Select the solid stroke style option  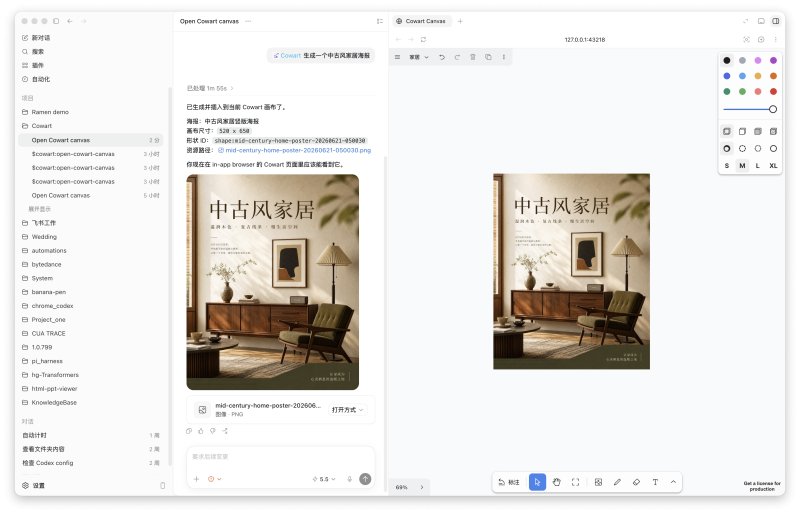[773, 149]
